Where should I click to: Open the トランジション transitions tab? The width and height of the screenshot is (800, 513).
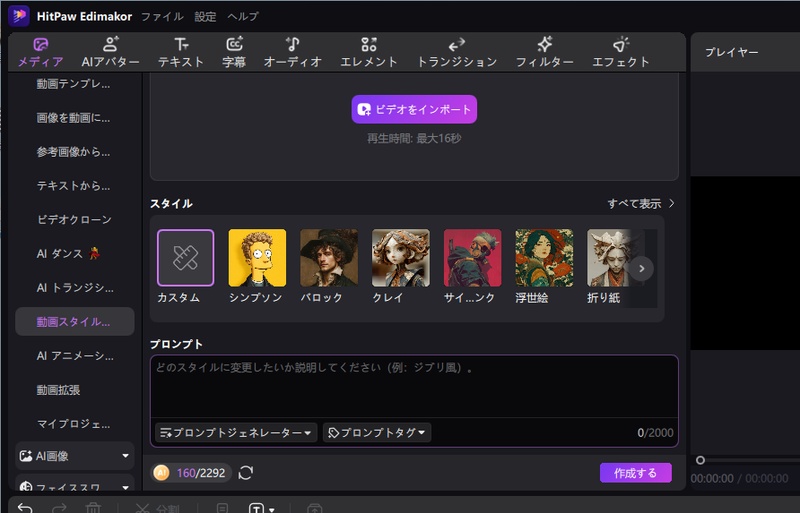pos(457,53)
